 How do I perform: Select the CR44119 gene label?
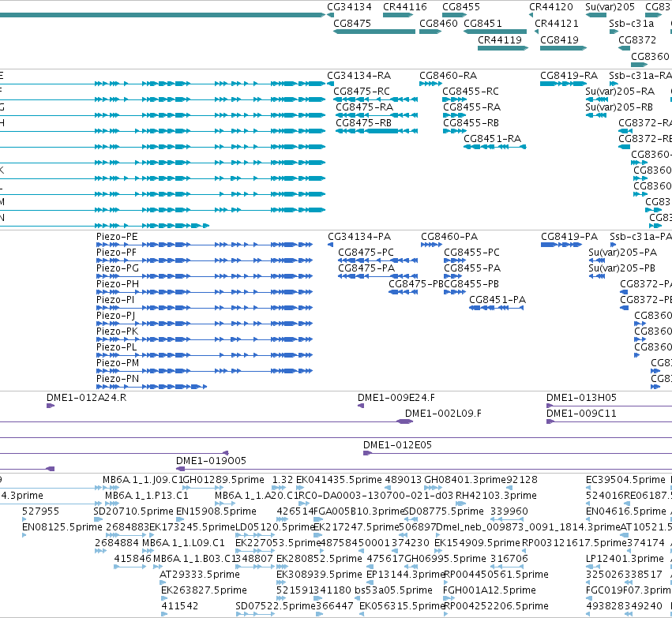pyautogui.click(x=499, y=40)
